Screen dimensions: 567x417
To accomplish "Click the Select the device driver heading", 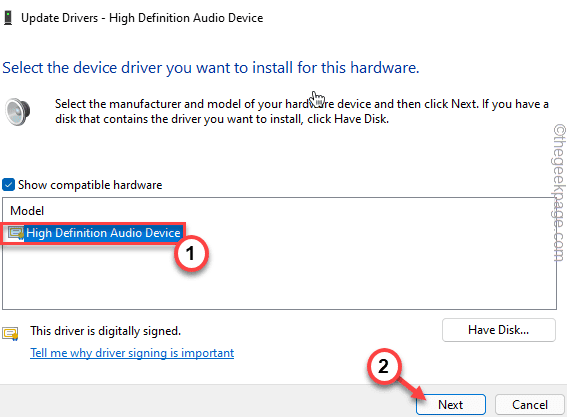I will coord(211,68).
